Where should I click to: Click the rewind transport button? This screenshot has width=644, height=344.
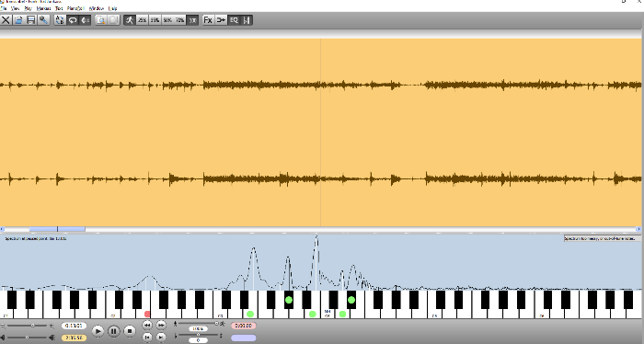(147, 325)
